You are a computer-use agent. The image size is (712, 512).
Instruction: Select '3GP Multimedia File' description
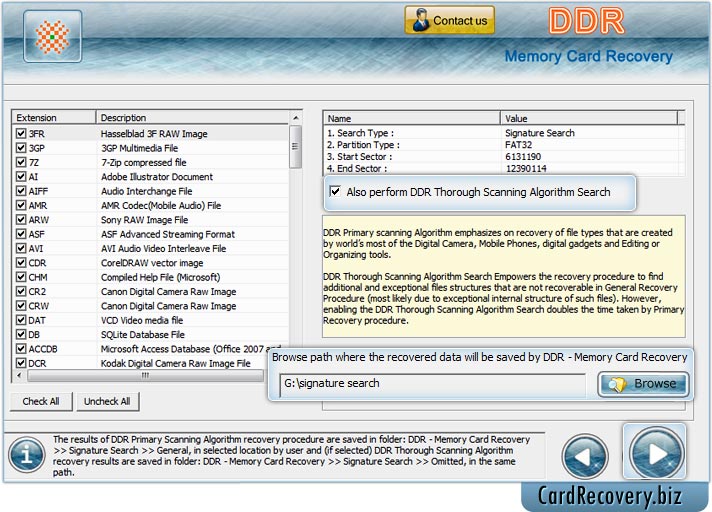139,148
